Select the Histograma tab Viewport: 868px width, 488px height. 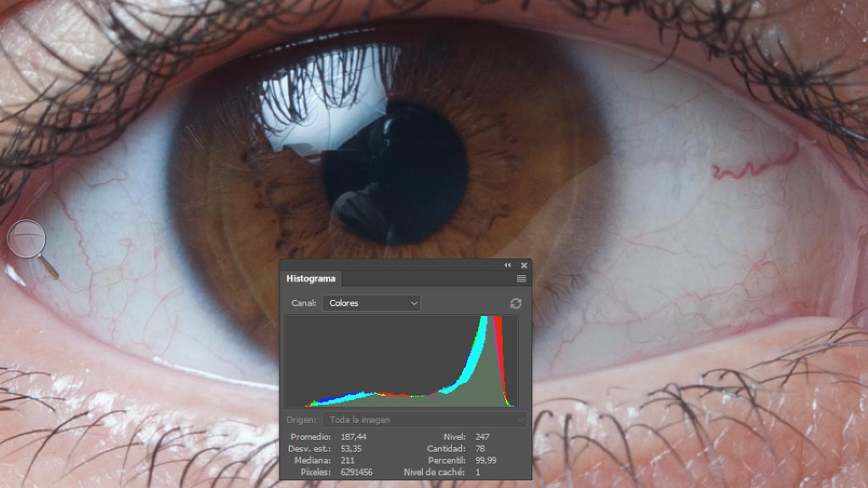click(310, 279)
